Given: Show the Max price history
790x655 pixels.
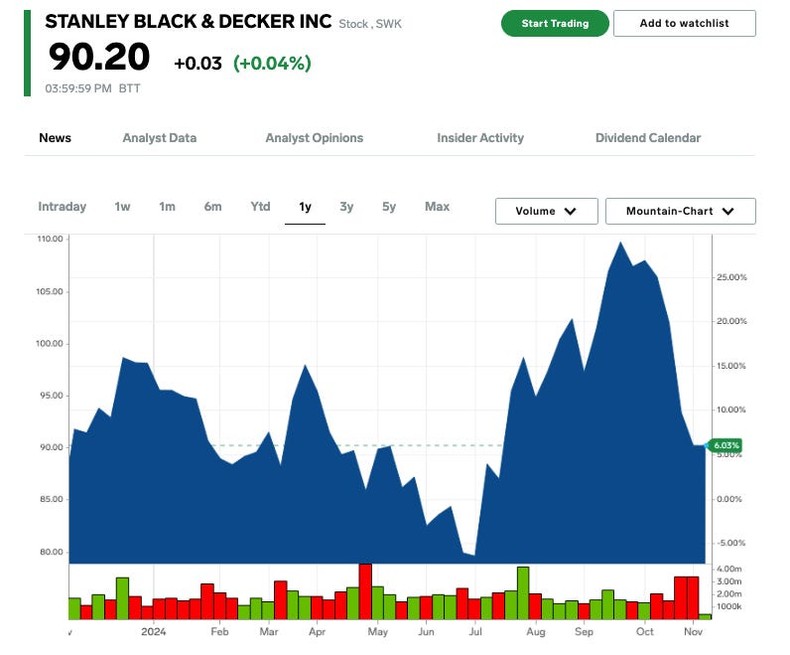Looking at the screenshot, I should pos(437,207).
